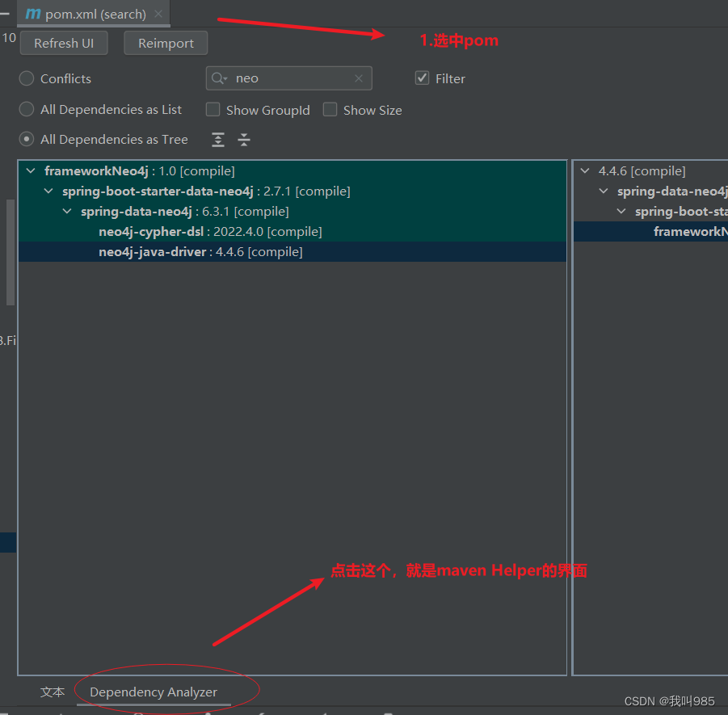Click the Refresh UI button
This screenshot has height=715, width=728.
(63, 42)
